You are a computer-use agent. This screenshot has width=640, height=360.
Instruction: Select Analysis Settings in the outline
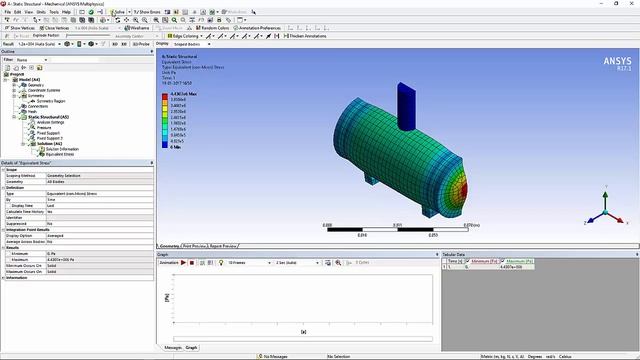pyautogui.click(x=50, y=122)
